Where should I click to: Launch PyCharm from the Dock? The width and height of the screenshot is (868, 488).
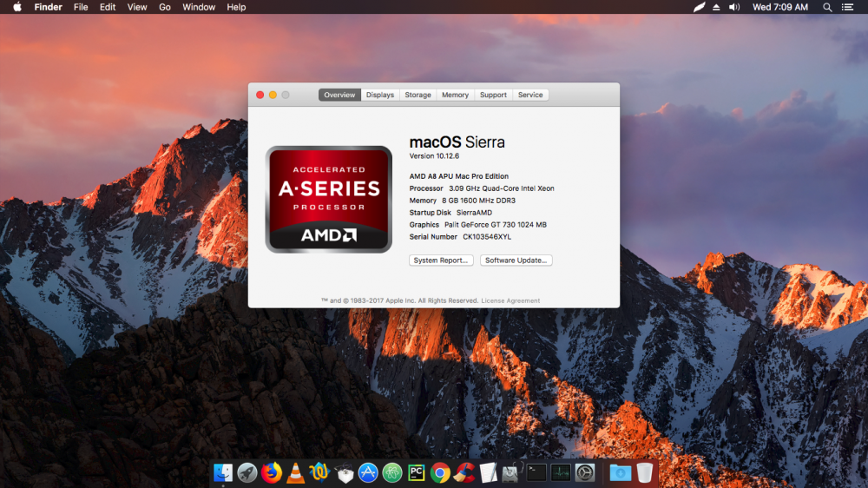point(417,472)
